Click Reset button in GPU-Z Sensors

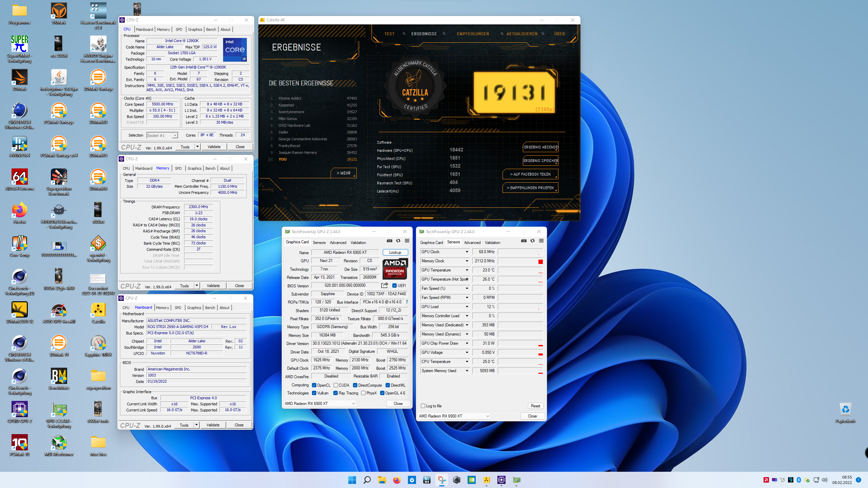click(535, 406)
